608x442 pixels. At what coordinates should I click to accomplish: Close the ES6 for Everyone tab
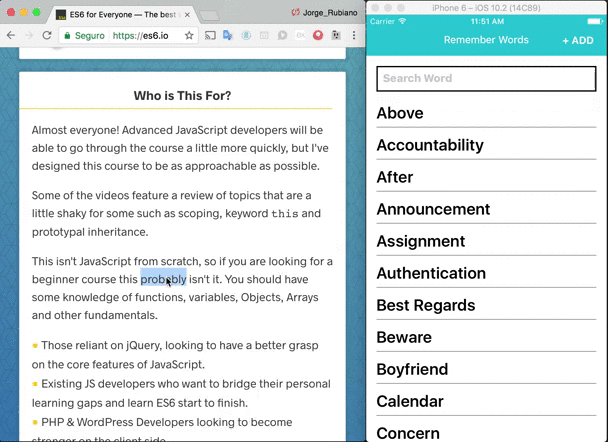point(187,15)
